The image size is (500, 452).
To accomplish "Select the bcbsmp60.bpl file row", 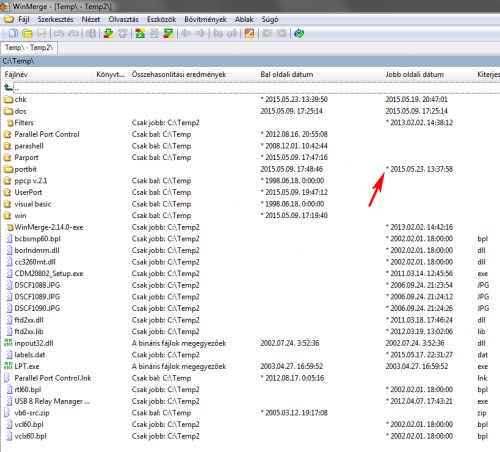I will coord(250,239).
